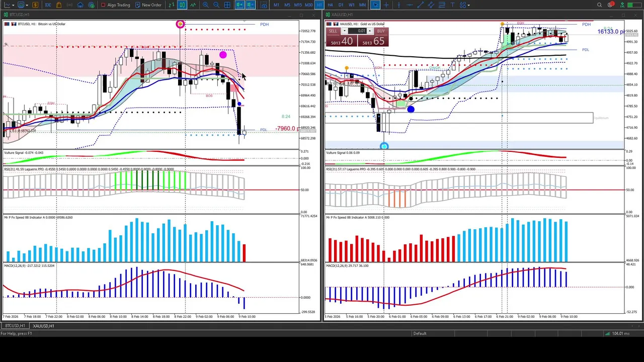Select the text label tool
The height and width of the screenshot is (362, 644).
[452, 5]
